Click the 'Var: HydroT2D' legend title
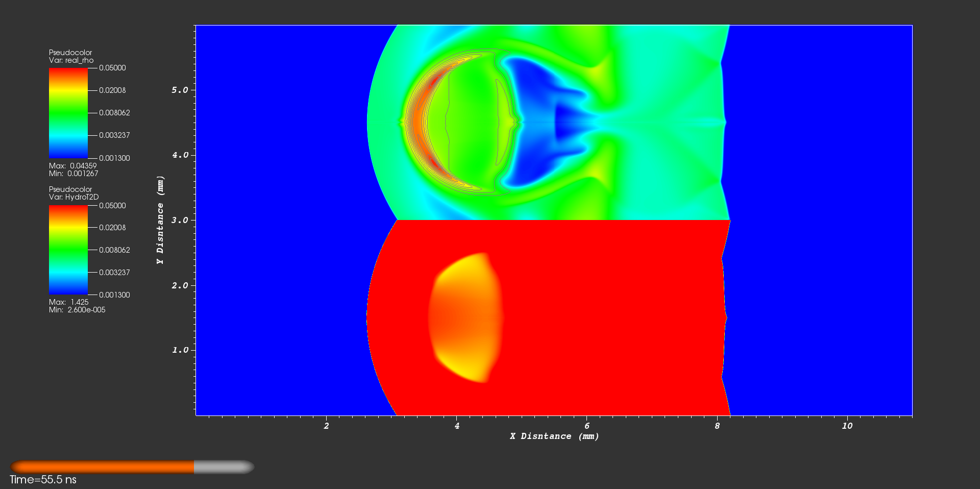Screen dimensions: 980x489 [74, 197]
